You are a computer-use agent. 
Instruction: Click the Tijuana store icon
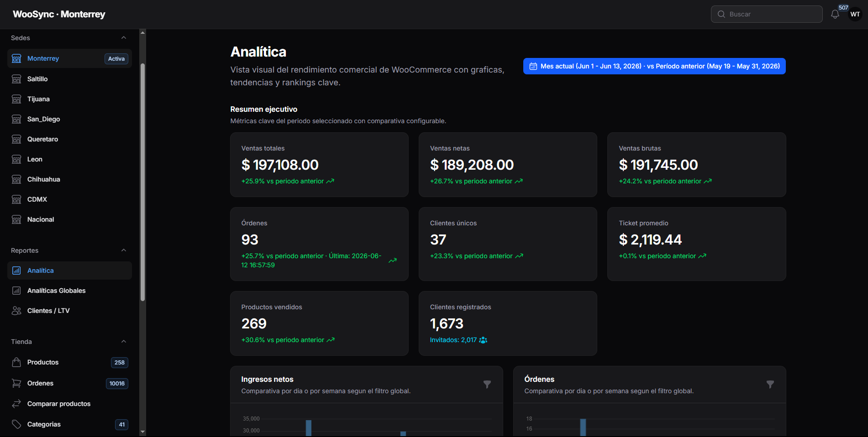[x=16, y=99]
